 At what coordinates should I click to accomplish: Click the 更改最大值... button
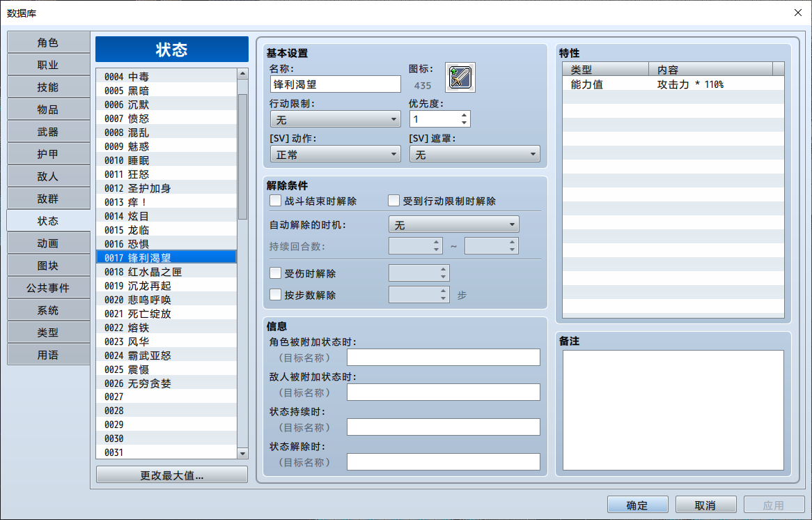pos(172,475)
